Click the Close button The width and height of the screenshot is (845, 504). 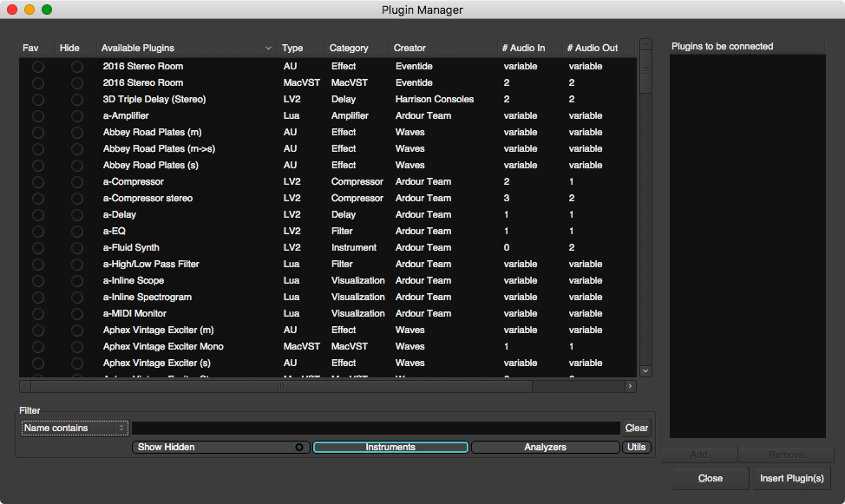tap(710, 478)
